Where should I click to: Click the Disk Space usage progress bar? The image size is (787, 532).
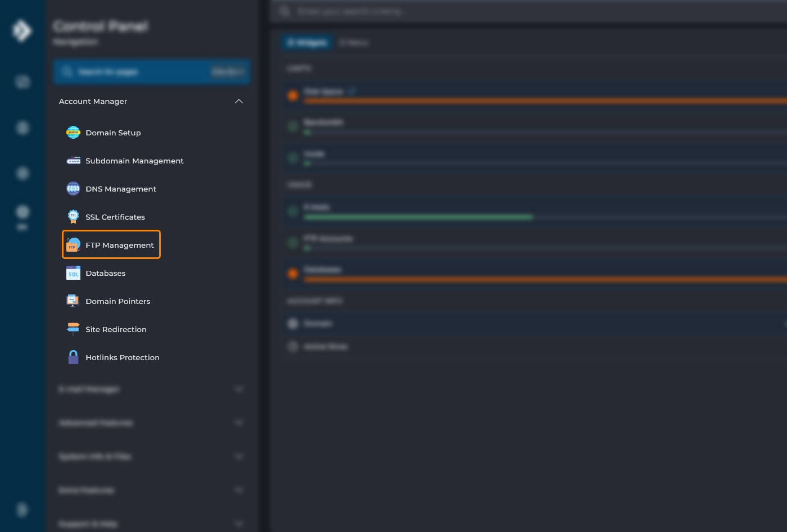click(x=506, y=101)
